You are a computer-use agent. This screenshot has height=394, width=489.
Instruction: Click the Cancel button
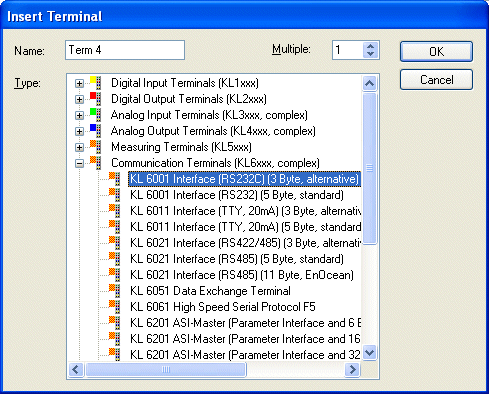(x=436, y=80)
